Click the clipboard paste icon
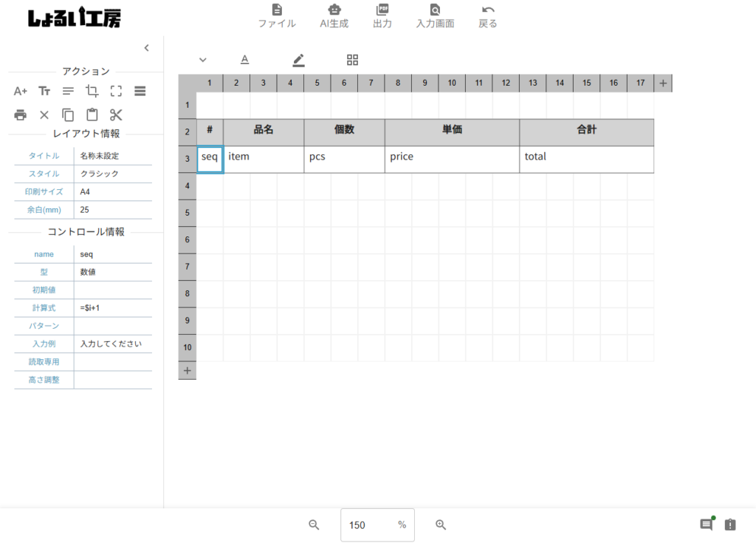 [92, 115]
